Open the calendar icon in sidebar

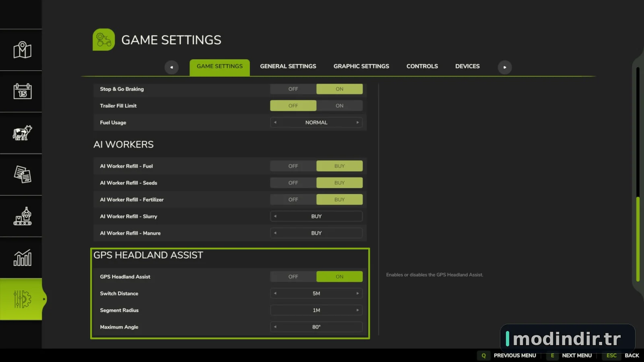pos(22,91)
